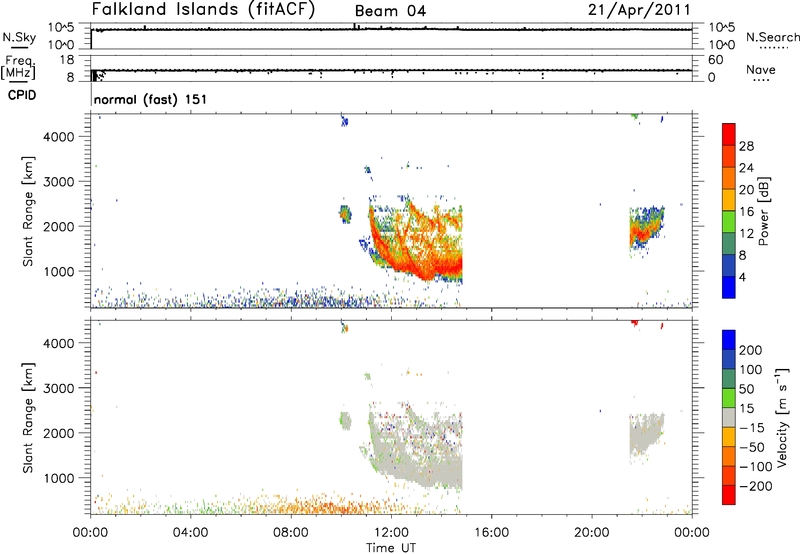Screen dimensions: 800x554
Task: Click the 'normal (fast) 151' mode text
Action: [151, 99]
